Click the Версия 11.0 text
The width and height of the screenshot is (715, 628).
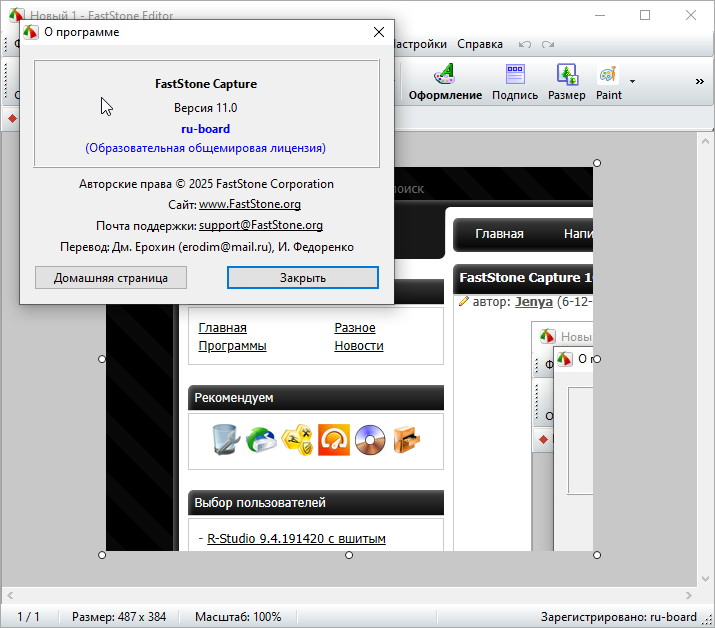click(206, 108)
